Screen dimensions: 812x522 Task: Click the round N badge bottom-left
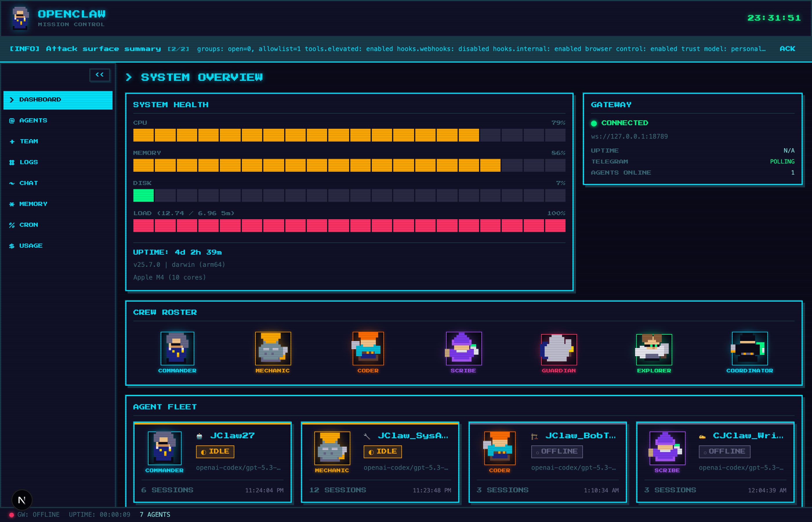[x=22, y=500]
